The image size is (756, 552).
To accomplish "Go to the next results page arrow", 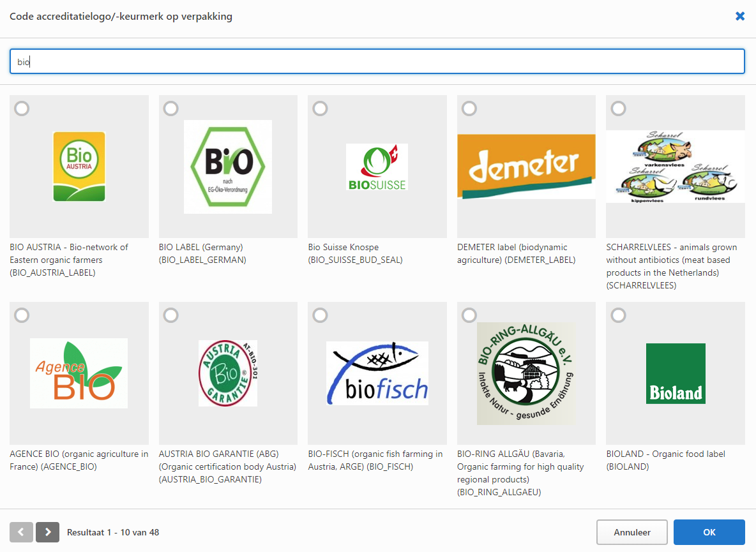I will 48,532.
